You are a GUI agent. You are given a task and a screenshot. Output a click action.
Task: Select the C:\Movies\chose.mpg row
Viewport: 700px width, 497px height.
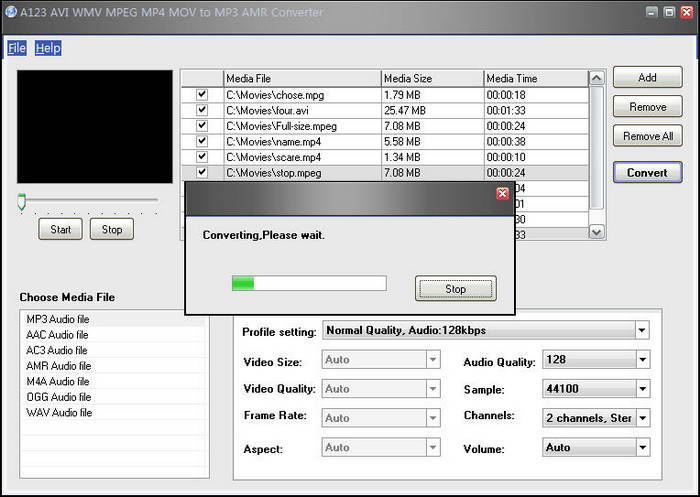pyautogui.click(x=385, y=95)
